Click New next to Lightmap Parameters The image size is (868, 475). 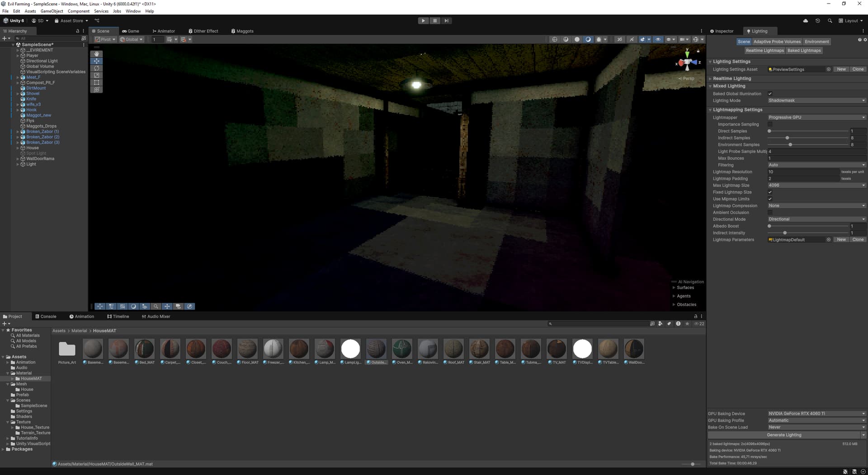point(841,239)
